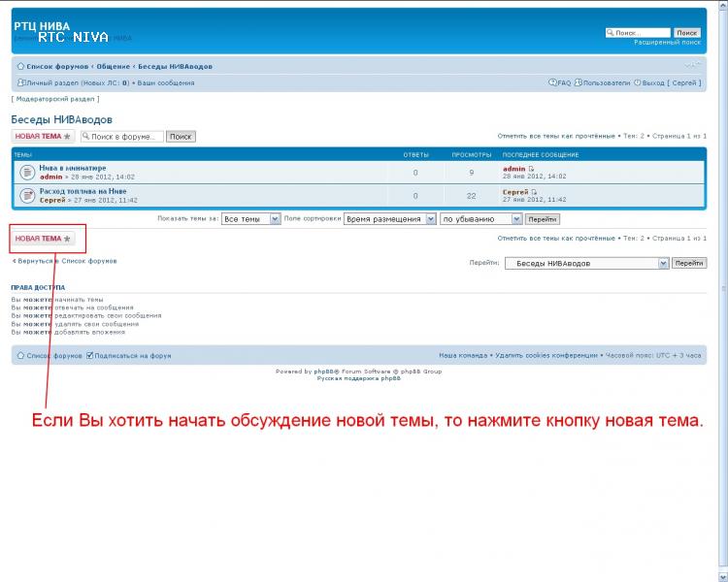This screenshot has width=728, height=582.
Task: Click the home icon before Список форумов breadcrumb
Action: tap(20, 66)
